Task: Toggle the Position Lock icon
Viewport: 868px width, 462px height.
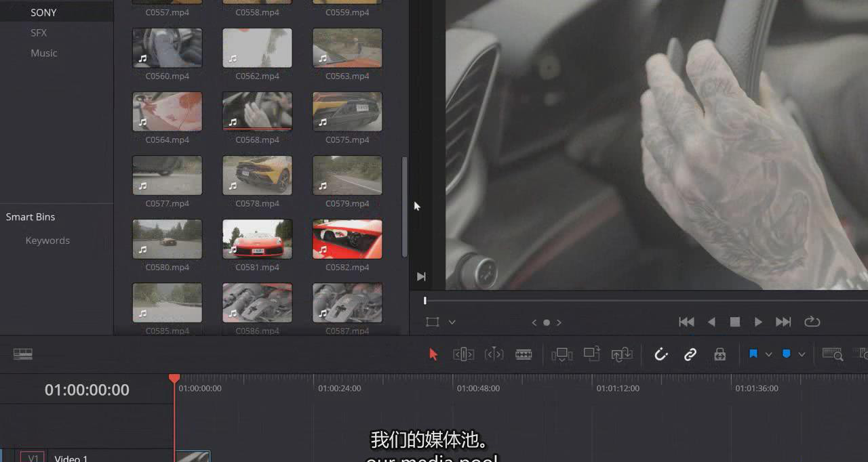Action: click(720, 354)
